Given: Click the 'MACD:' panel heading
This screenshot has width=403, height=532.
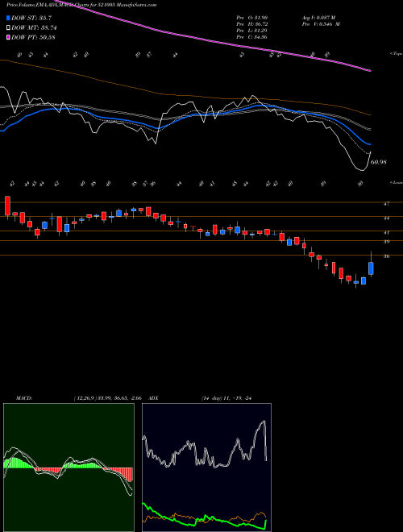Looking at the screenshot, I should [24, 398].
